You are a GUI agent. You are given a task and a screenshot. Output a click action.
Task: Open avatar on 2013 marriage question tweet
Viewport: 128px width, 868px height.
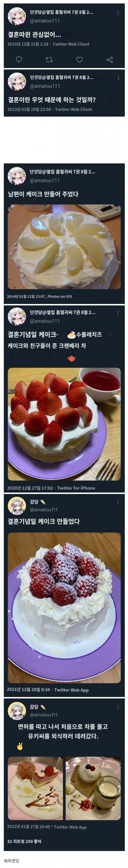coord(17,81)
